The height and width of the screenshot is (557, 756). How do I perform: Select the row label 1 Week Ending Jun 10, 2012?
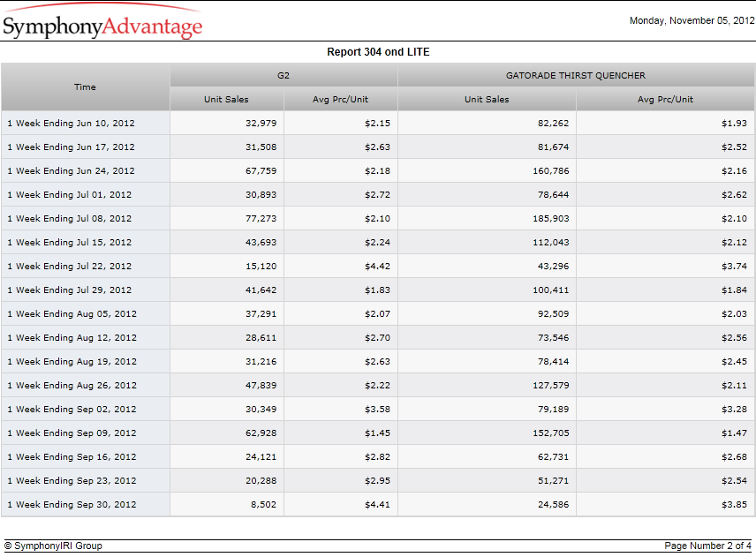(71, 124)
